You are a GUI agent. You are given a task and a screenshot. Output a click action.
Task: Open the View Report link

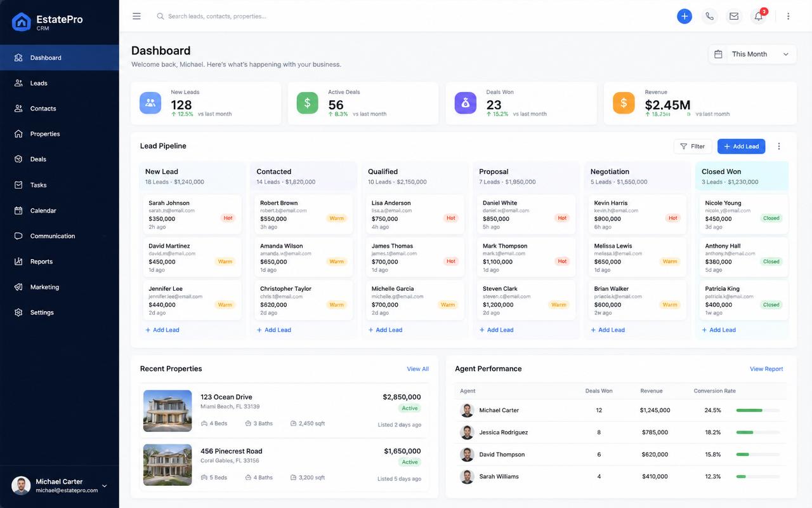coord(766,369)
